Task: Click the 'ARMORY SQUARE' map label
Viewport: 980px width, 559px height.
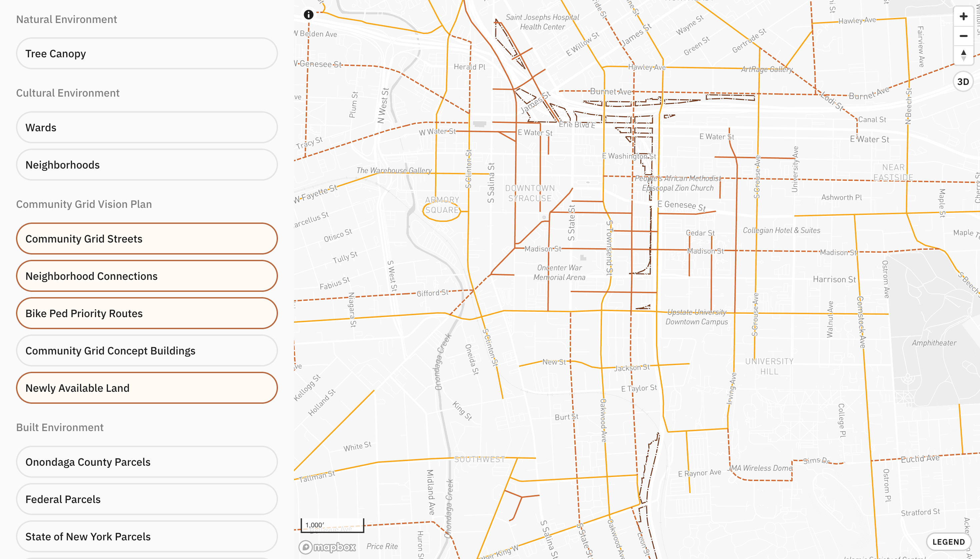Action: 442,205
